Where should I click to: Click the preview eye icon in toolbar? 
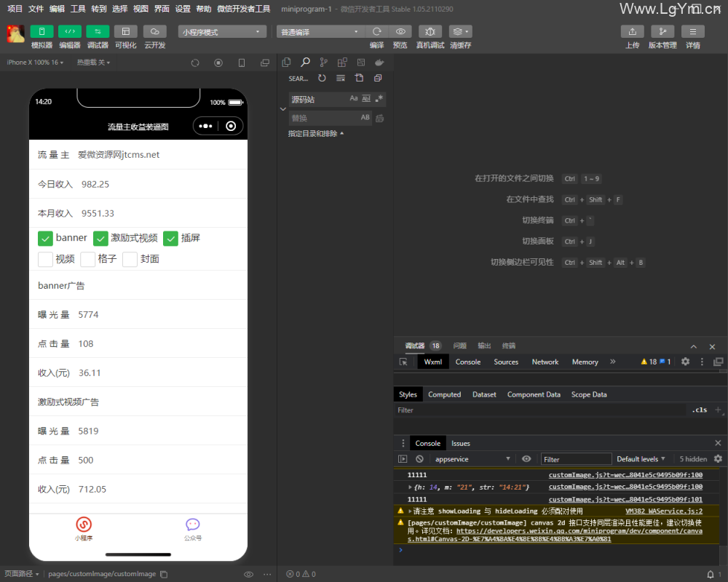point(400,31)
